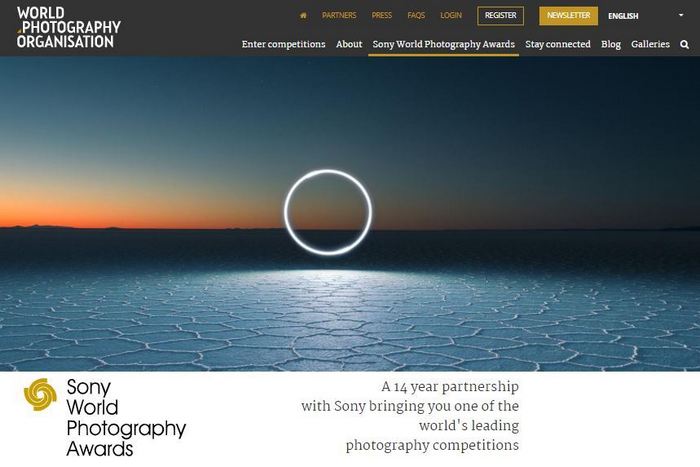Open the FAQS link
This screenshot has width=700, height=467.
(416, 16)
